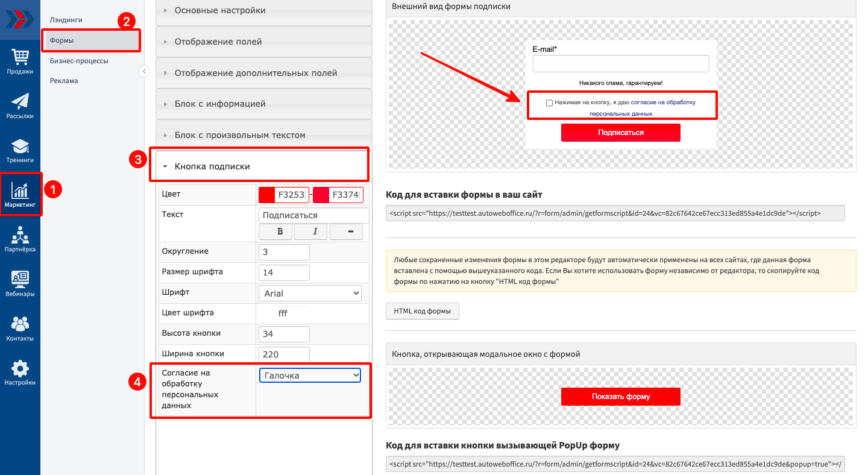Open the Галочка consent type dropdown
Image resolution: width=868 pixels, height=475 pixels.
coord(310,376)
